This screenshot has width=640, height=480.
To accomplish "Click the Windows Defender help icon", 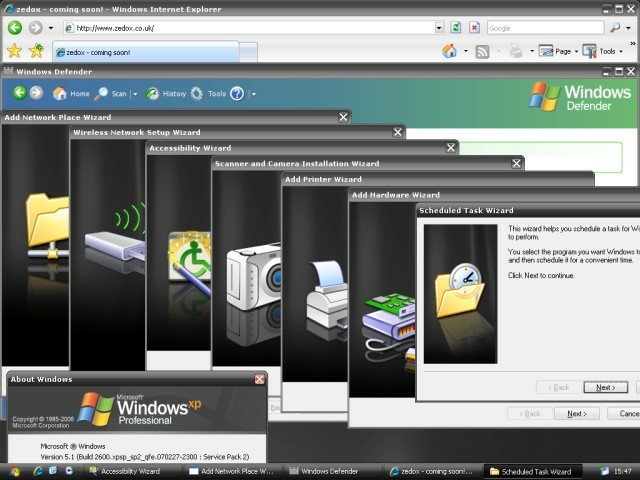I will click(237, 93).
